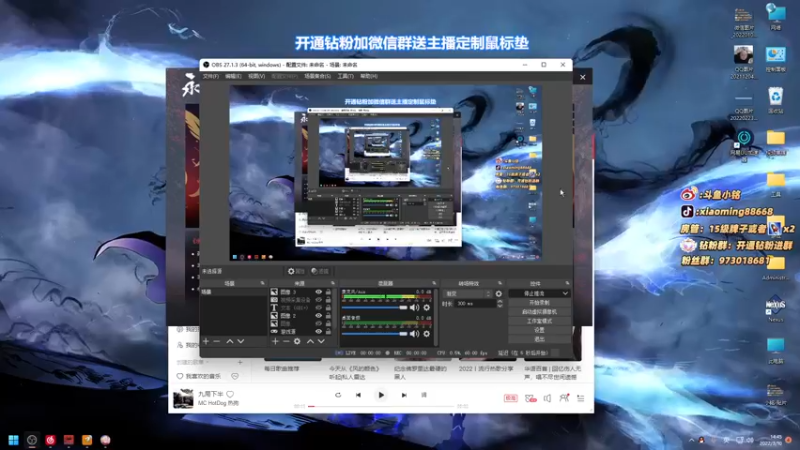Add a new scene with the plus icon
Image resolution: width=800 pixels, height=450 pixels.
206,341
